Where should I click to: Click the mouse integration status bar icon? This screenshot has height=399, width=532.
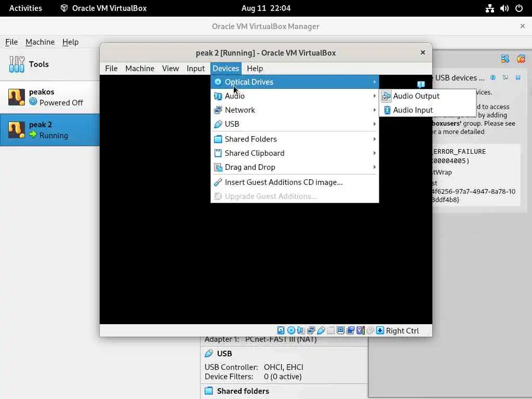coord(370,330)
